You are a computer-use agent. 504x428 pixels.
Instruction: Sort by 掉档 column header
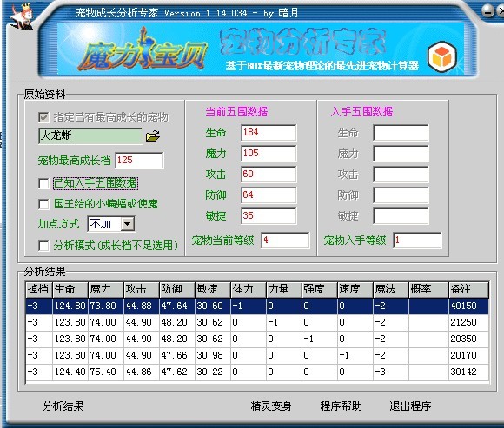coord(39,290)
